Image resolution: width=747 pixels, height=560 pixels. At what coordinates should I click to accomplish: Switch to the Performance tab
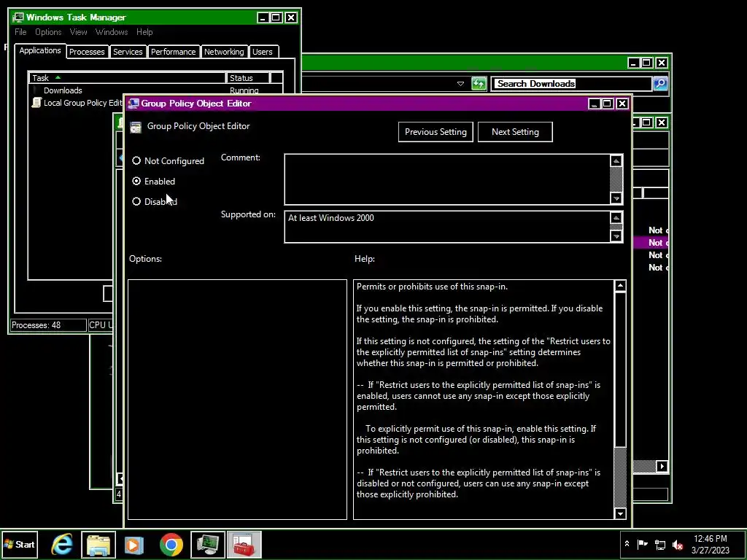173,52
